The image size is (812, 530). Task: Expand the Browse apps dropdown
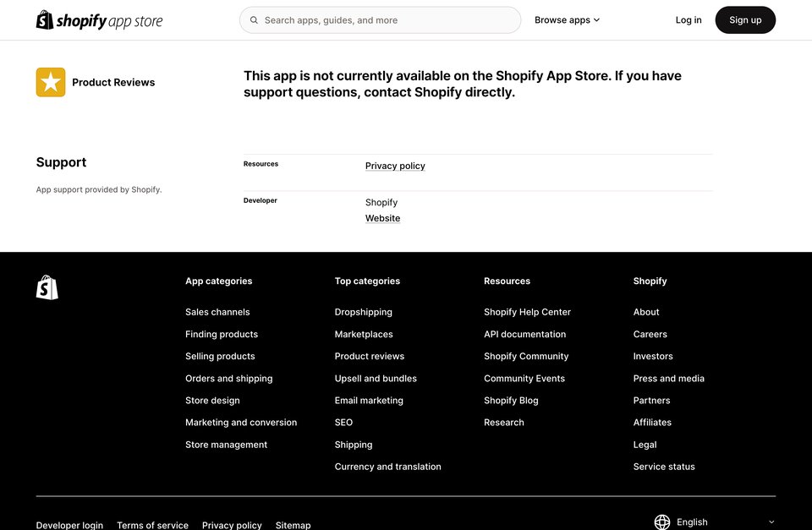click(x=567, y=20)
